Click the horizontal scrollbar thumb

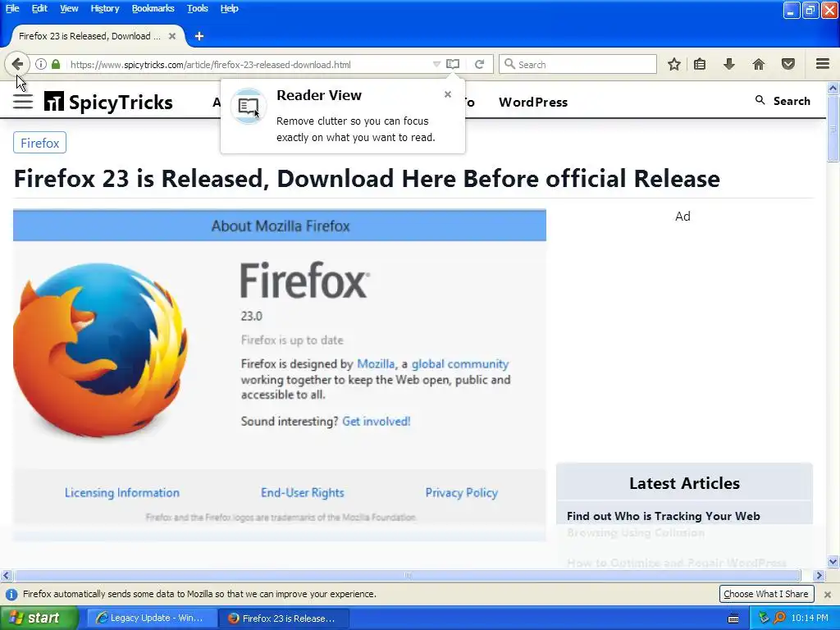407,575
